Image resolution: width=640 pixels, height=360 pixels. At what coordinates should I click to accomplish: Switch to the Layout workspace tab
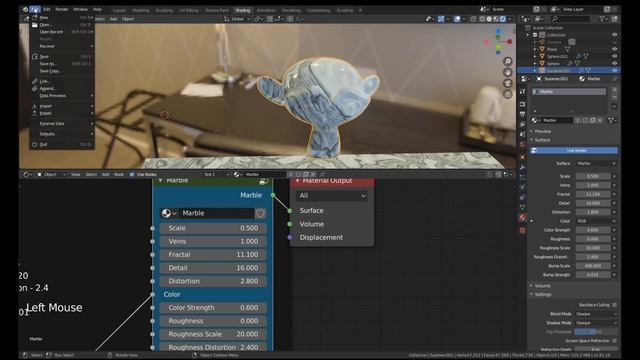click(119, 11)
